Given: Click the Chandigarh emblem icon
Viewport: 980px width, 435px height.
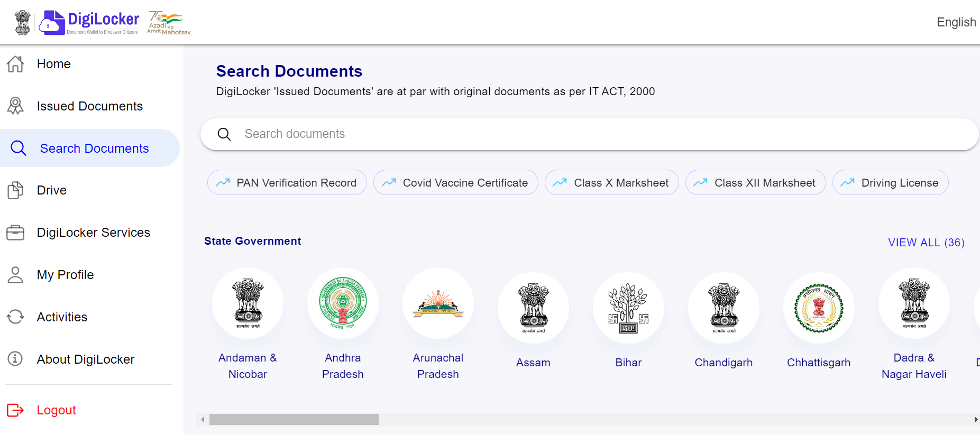Looking at the screenshot, I should pos(724,308).
